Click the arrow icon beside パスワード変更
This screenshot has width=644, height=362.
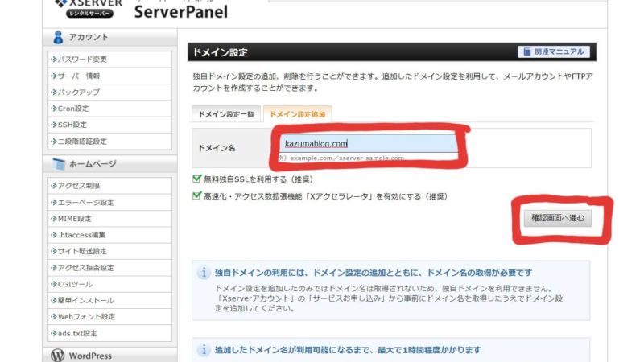click(x=53, y=60)
